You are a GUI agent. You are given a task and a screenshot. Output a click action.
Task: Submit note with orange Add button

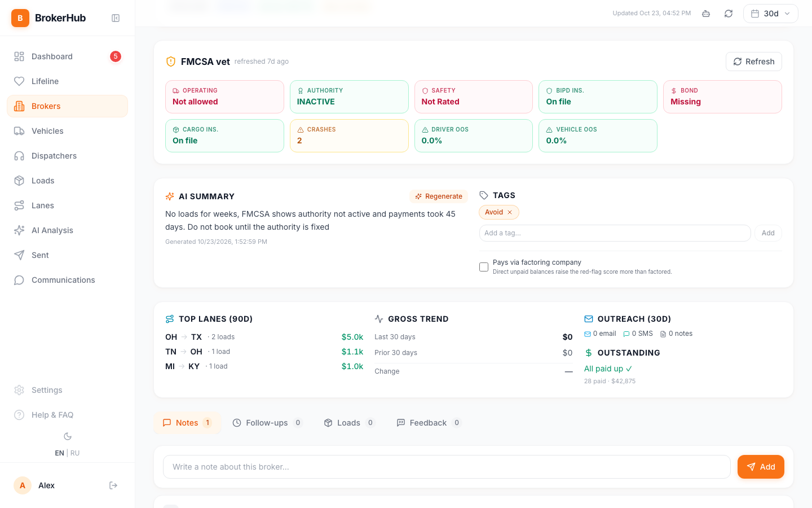click(x=761, y=467)
